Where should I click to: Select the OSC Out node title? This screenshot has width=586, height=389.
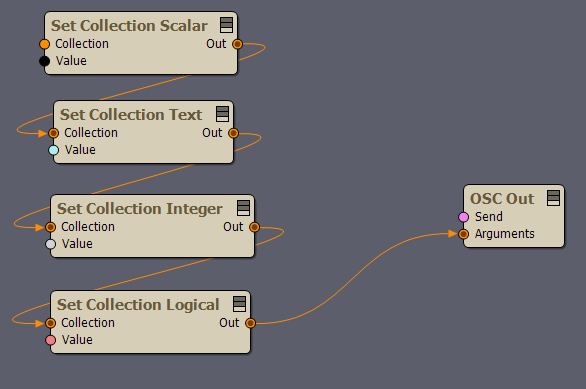[x=502, y=199]
